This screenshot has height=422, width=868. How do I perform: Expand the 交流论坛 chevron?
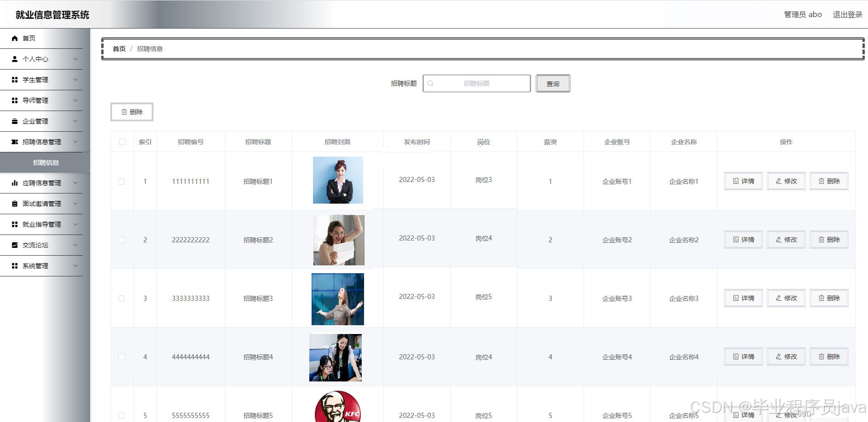tap(75, 245)
